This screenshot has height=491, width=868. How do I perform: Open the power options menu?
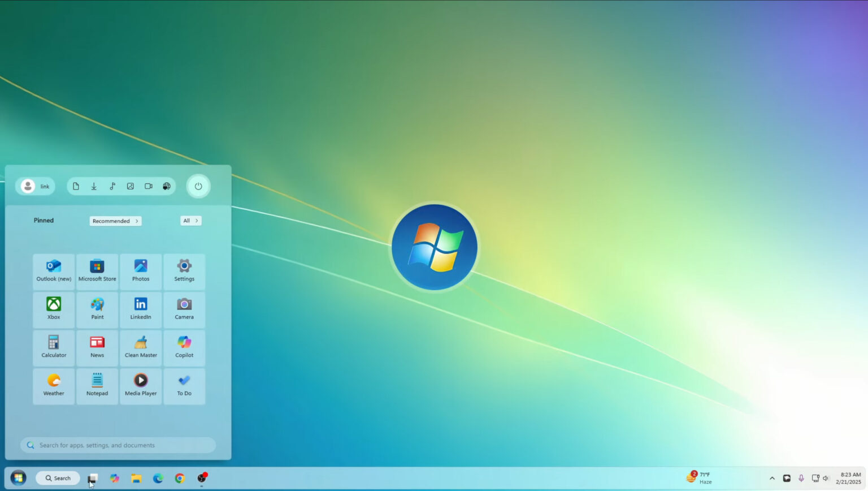click(198, 186)
